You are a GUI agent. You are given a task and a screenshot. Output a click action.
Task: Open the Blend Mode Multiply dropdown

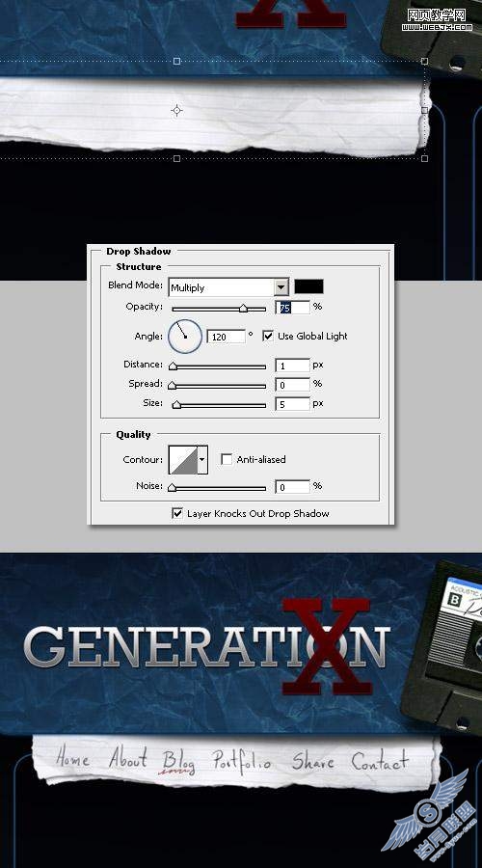pyautogui.click(x=228, y=287)
